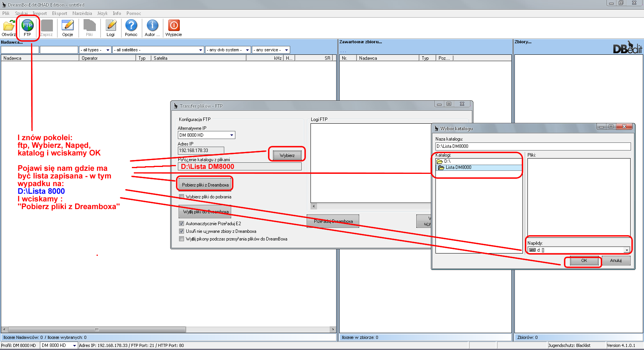
Task: Expand the DM 8000 HD alternative IP dropdown
Action: (232, 135)
